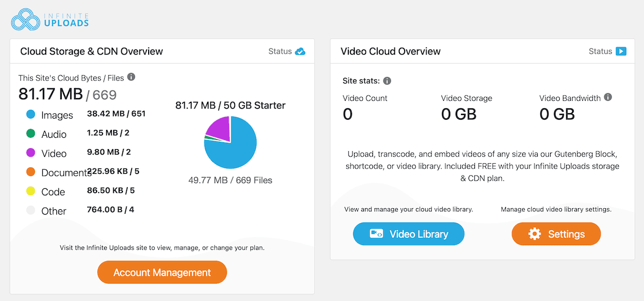Viewport: 644px width, 301px height.
Task: Click 'Manage cloud video library settings' text
Action: pyautogui.click(x=556, y=209)
